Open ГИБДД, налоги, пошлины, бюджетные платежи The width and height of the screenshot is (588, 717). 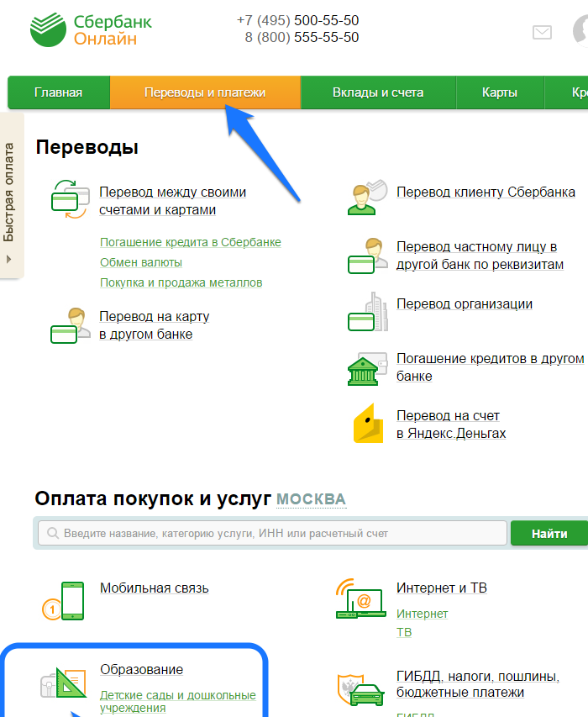point(478,684)
